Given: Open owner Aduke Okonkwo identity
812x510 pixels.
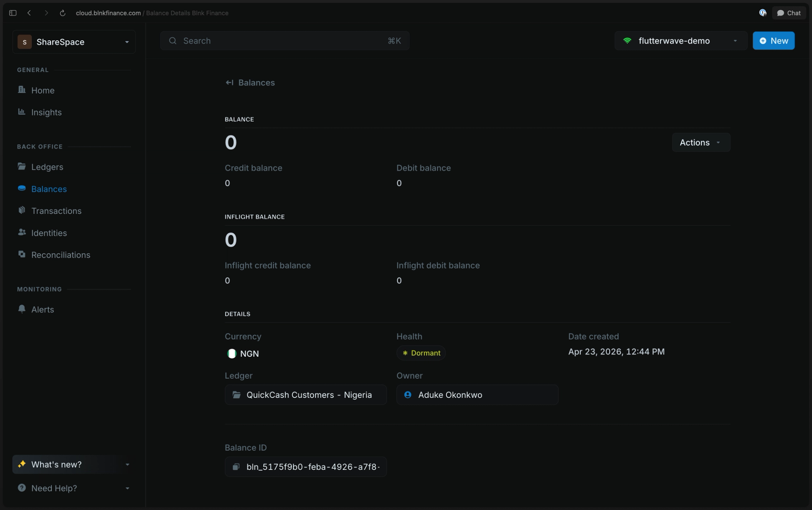Looking at the screenshot, I should click(x=477, y=395).
